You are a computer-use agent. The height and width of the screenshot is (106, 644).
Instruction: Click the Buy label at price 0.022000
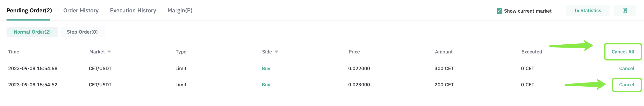click(266, 68)
